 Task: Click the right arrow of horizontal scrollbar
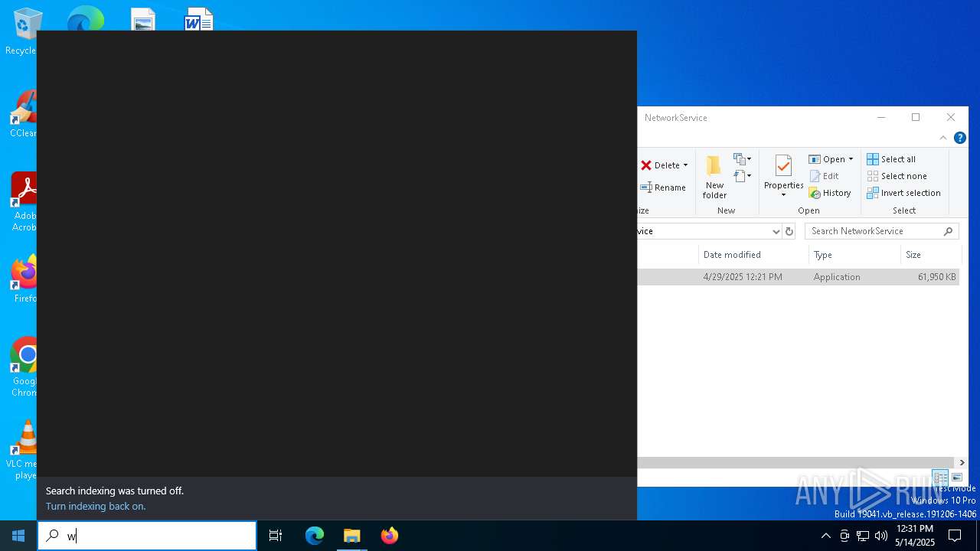pos(962,463)
